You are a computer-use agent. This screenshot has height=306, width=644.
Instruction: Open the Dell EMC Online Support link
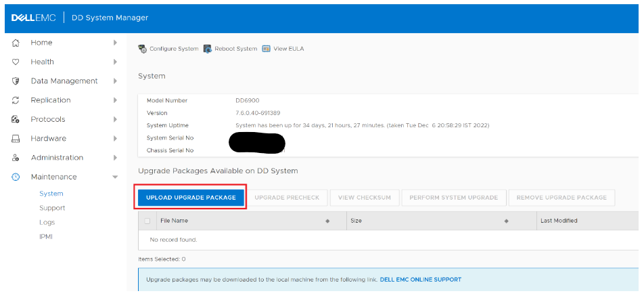pos(420,279)
